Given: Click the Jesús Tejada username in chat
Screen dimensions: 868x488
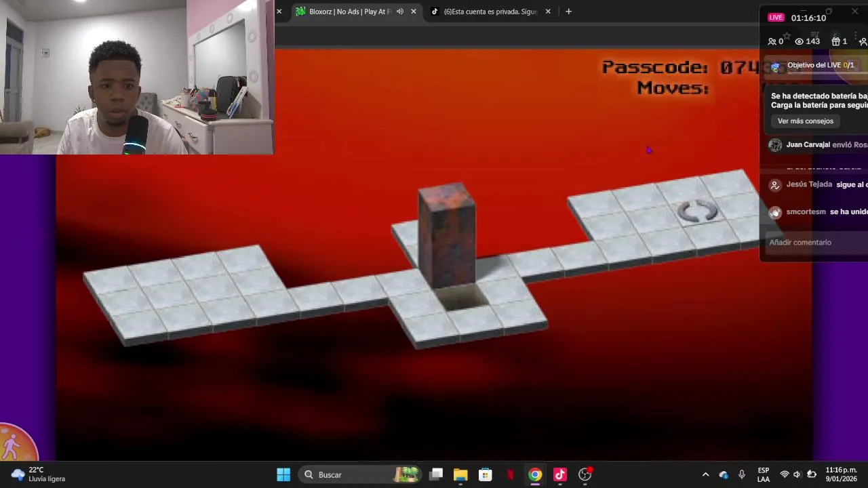Looking at the screenshot, I should point(809,184).
